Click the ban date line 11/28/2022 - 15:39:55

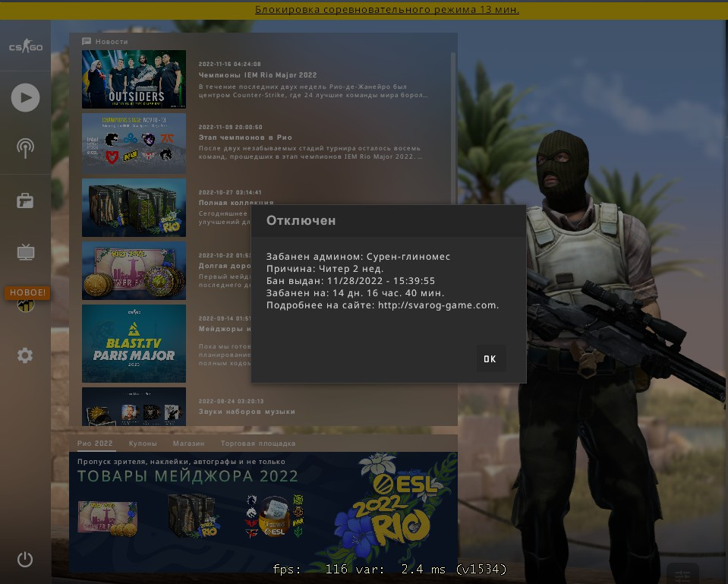(x=351, y=281)
